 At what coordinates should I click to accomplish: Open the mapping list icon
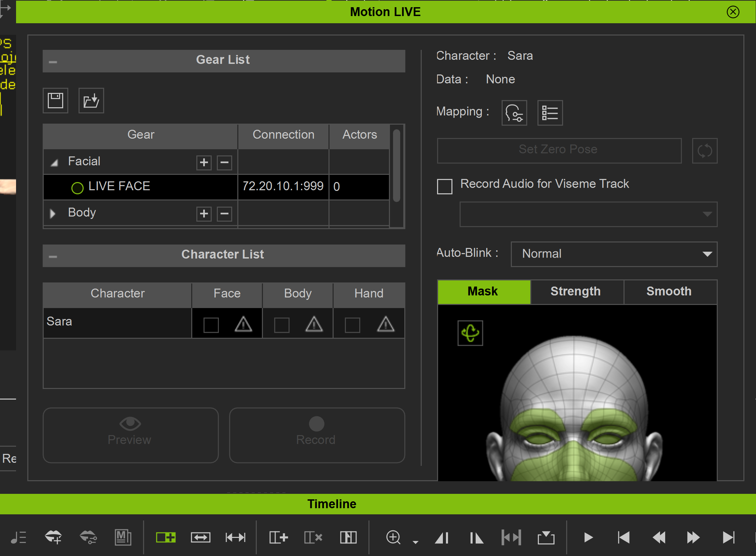[x=550, y=113]
